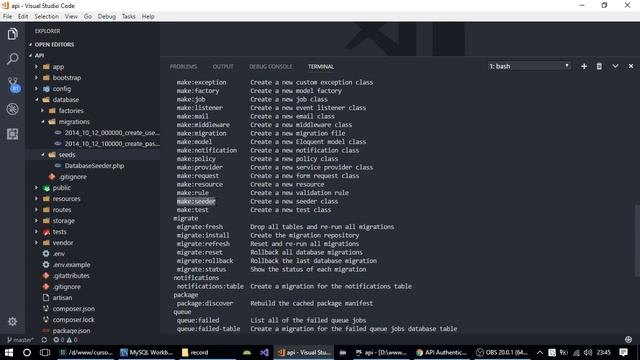Expand the bootstrap folder

pos(93,78)
